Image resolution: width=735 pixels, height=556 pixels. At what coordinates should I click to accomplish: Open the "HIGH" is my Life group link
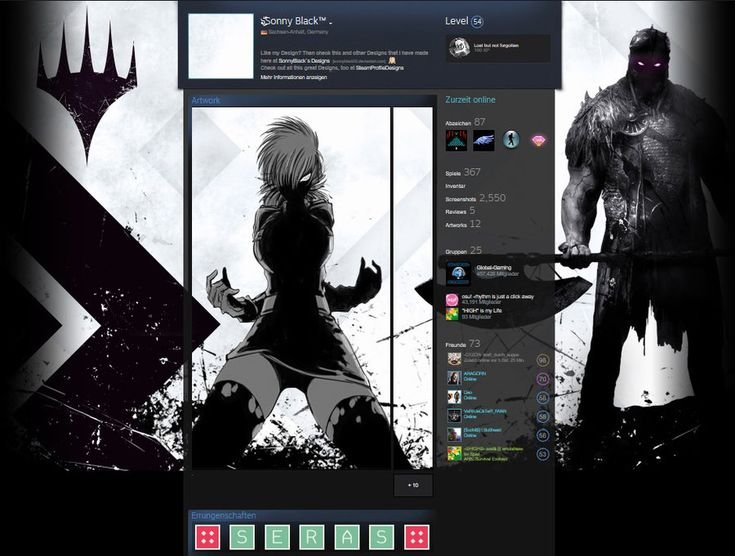click(482, 311)
